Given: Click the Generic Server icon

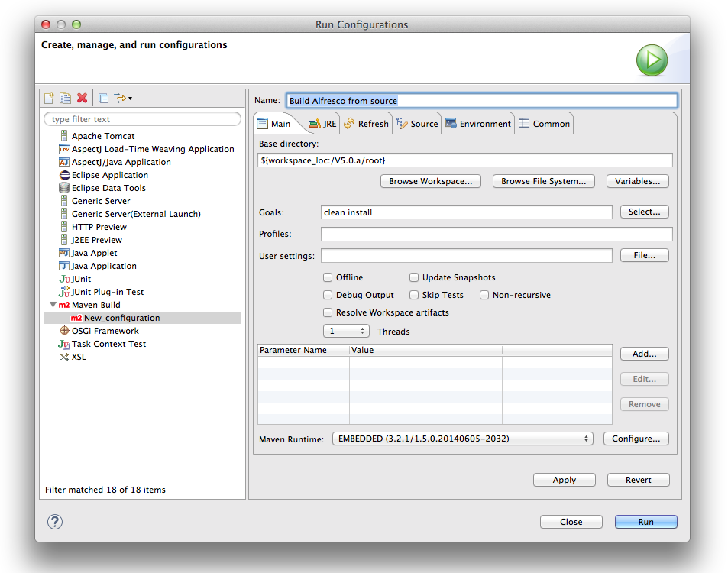Looking at the screenshot, I should [64, 201].
